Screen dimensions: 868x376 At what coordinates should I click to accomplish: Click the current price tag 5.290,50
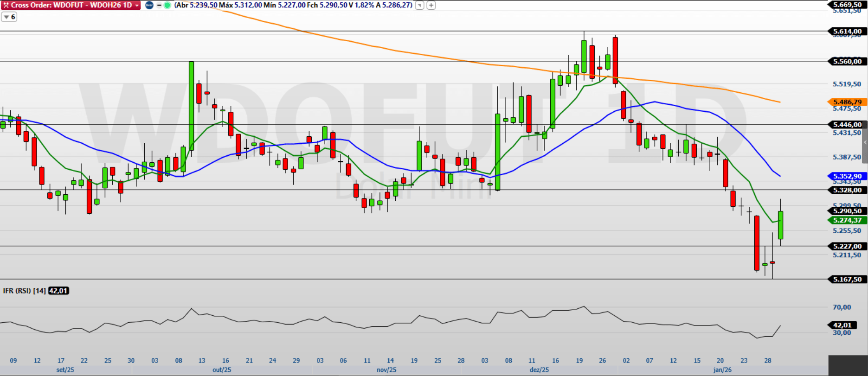coord(847,211)
